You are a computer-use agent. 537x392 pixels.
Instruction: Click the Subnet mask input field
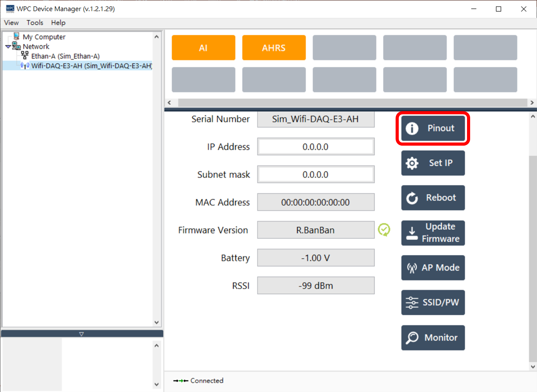tap(316, 175)
